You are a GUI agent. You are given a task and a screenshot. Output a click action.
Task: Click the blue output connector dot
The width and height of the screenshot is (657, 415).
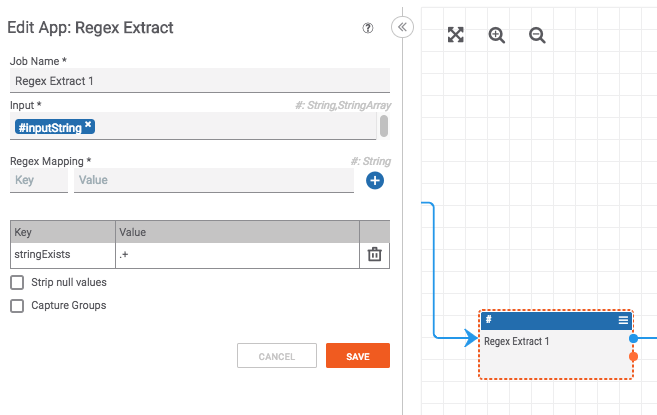(x=633, y=339)
